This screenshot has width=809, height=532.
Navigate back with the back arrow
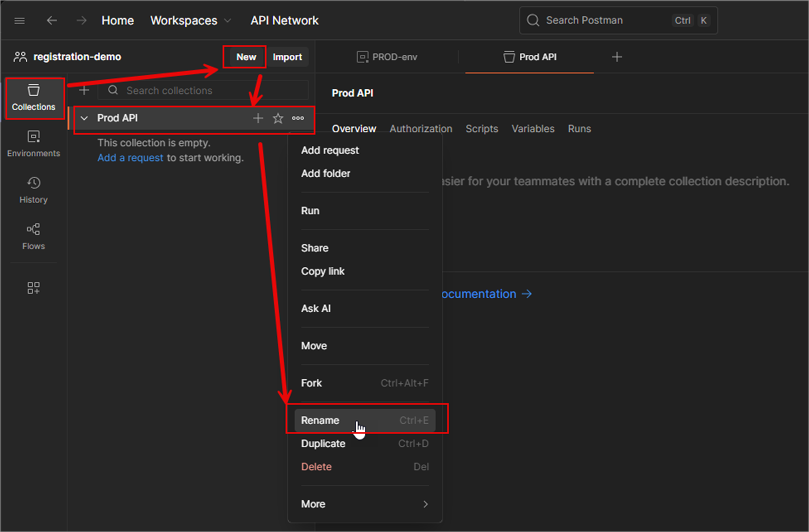(x=52, y=20)
